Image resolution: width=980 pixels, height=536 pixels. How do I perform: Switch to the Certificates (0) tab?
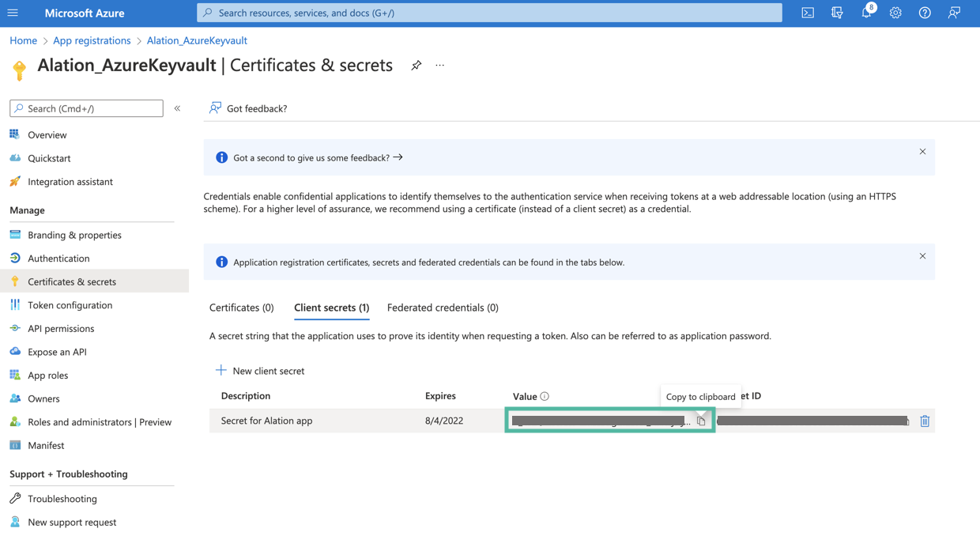pos(242,308)
